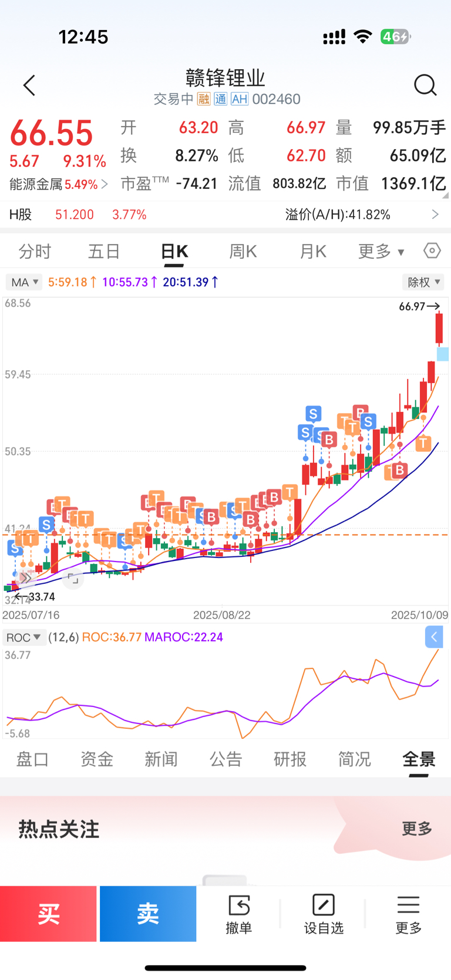Tap market cap value 1369.1亿
451x980 pixels.
pos(413,184)
